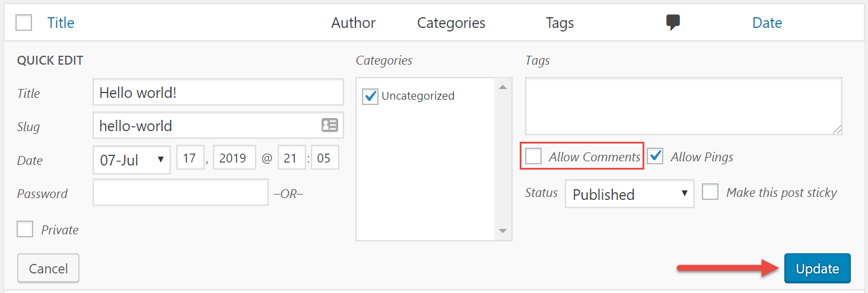Cancel the quick edit

point(48,269)
